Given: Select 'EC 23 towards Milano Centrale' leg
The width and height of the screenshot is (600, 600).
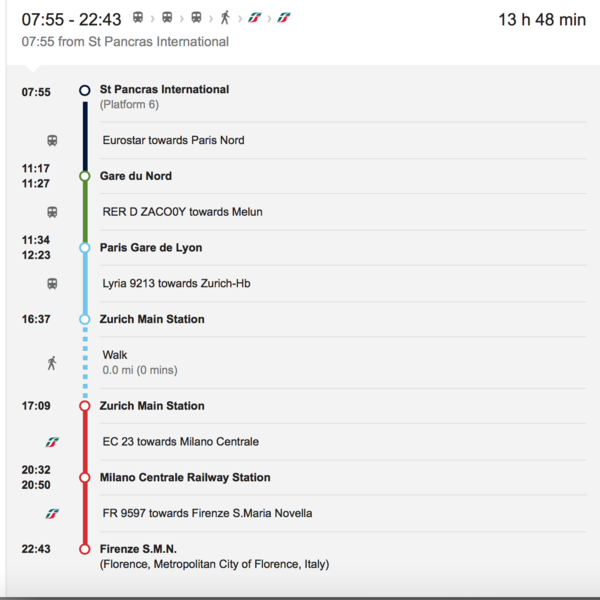Looking at the screenshot, I should point(181,441).
